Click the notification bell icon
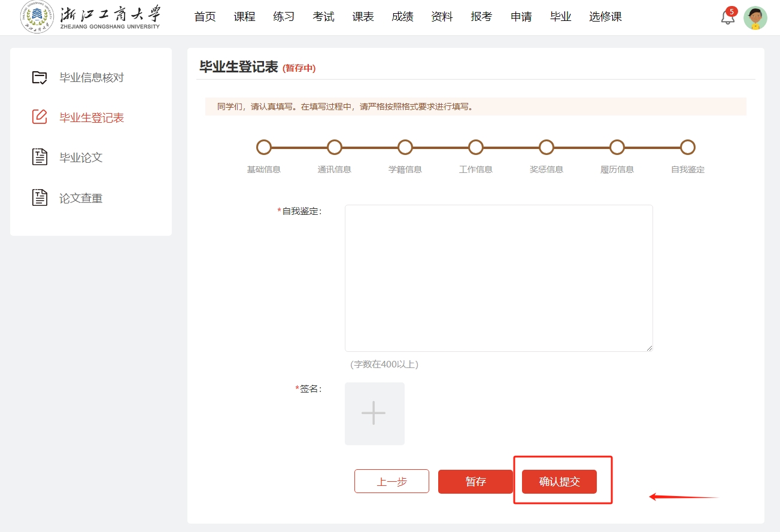Screen dimensions: 780x532 tap(727, 17)
